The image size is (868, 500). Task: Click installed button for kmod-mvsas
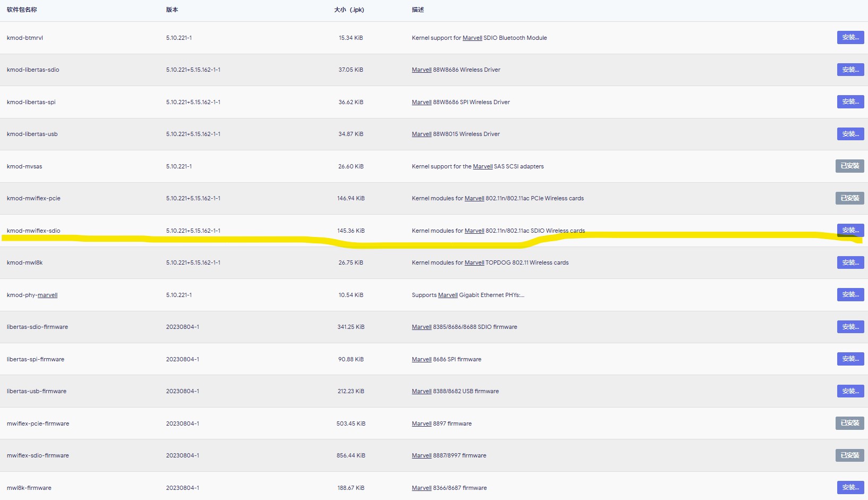coord(849,166)
